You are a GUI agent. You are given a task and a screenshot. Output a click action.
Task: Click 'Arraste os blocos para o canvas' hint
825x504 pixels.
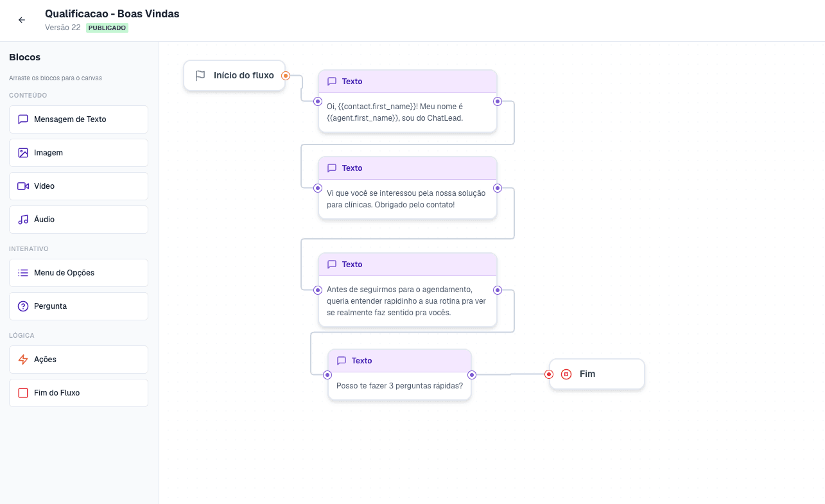click(55, 78)
